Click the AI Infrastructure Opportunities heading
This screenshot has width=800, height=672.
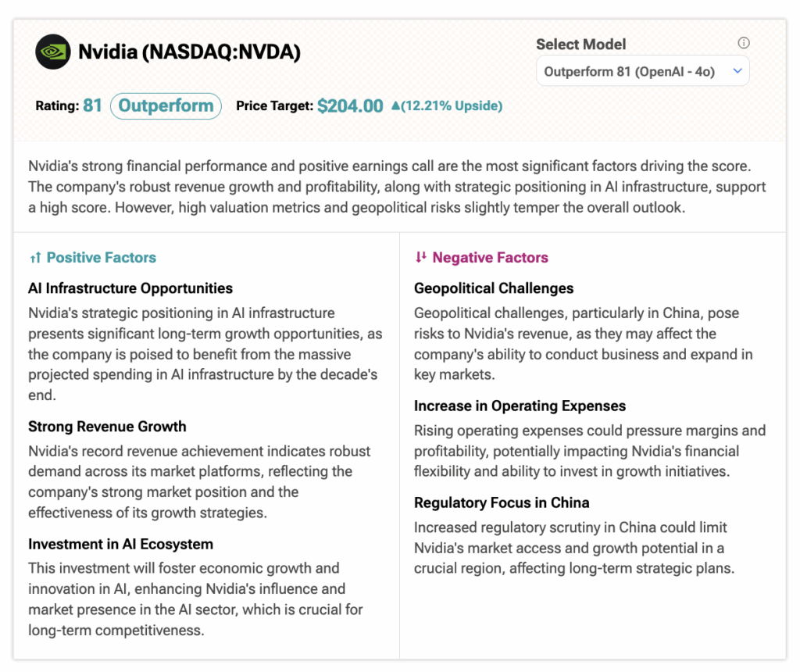[x=130, y=288]
